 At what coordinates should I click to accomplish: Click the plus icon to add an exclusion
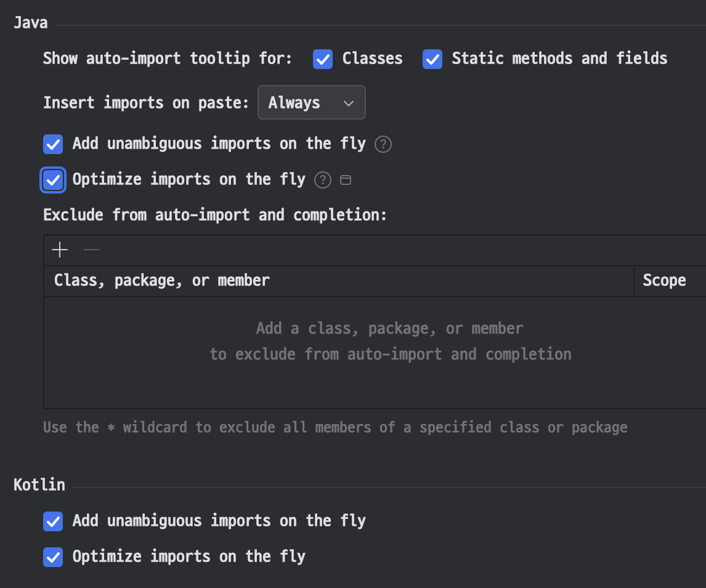coord(60,250)
